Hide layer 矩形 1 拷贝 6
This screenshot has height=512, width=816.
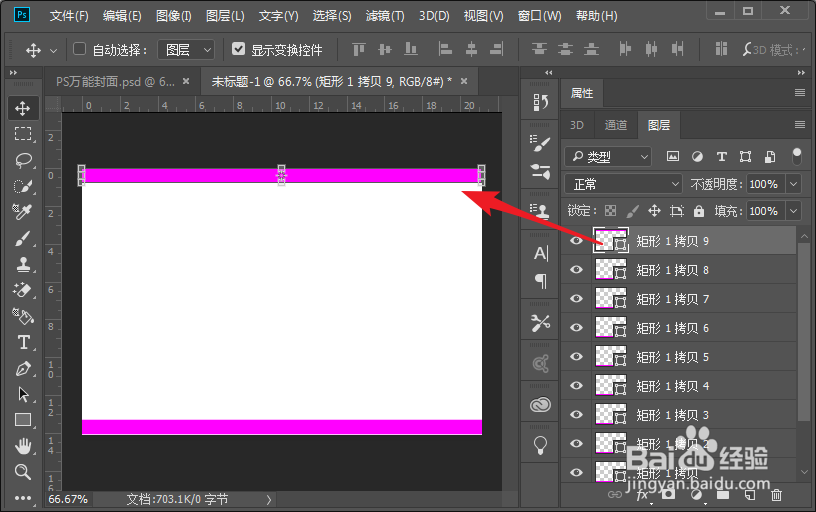tap(576, 327)
